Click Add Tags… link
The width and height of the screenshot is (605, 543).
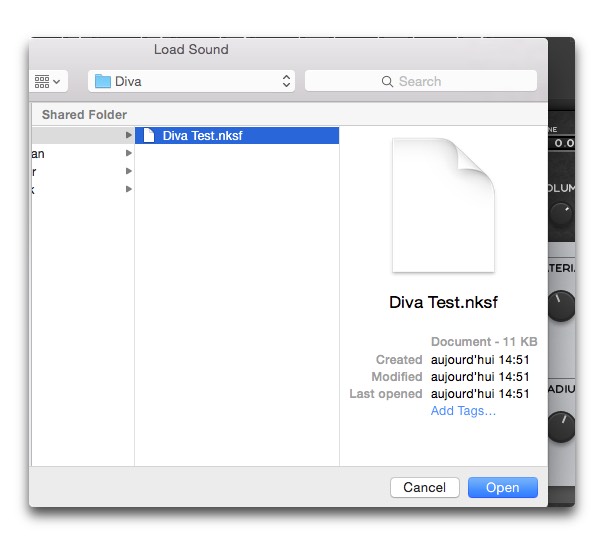click(463, 411)
